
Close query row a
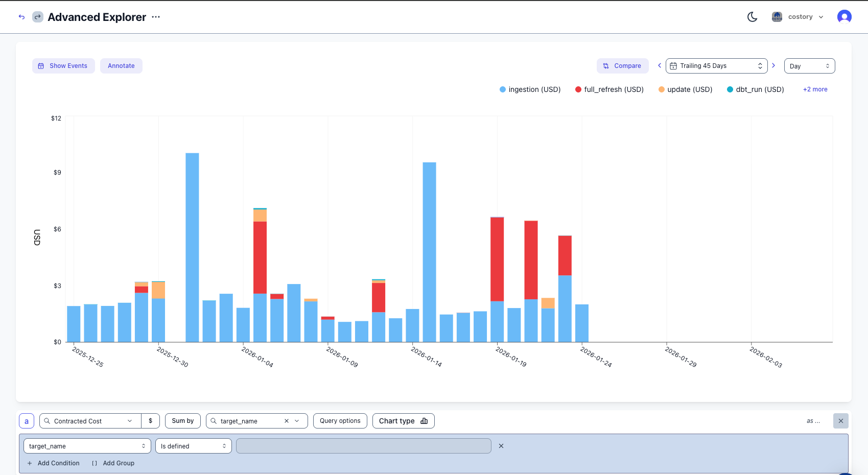(x=841, y=421)
